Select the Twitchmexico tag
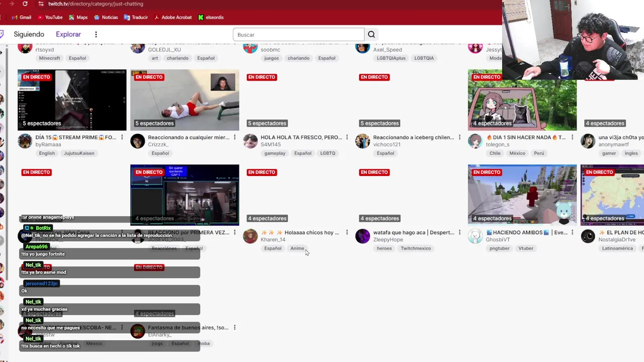This screenshot has height=362, width=644. point(416,248)
